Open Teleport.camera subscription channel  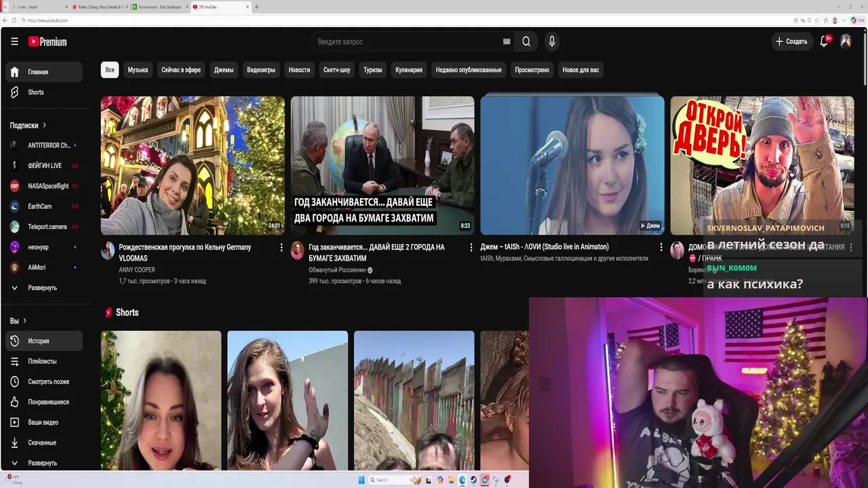(x=45, y=226)
